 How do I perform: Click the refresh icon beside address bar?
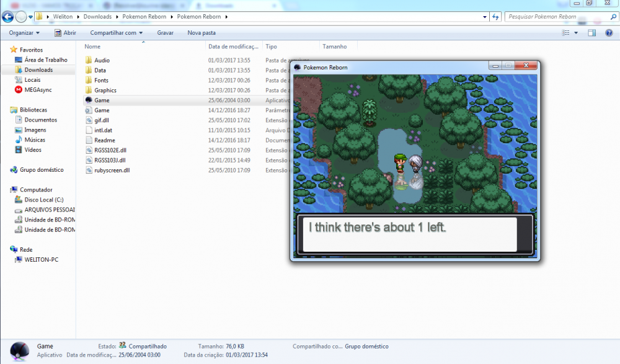click(495, 17)
